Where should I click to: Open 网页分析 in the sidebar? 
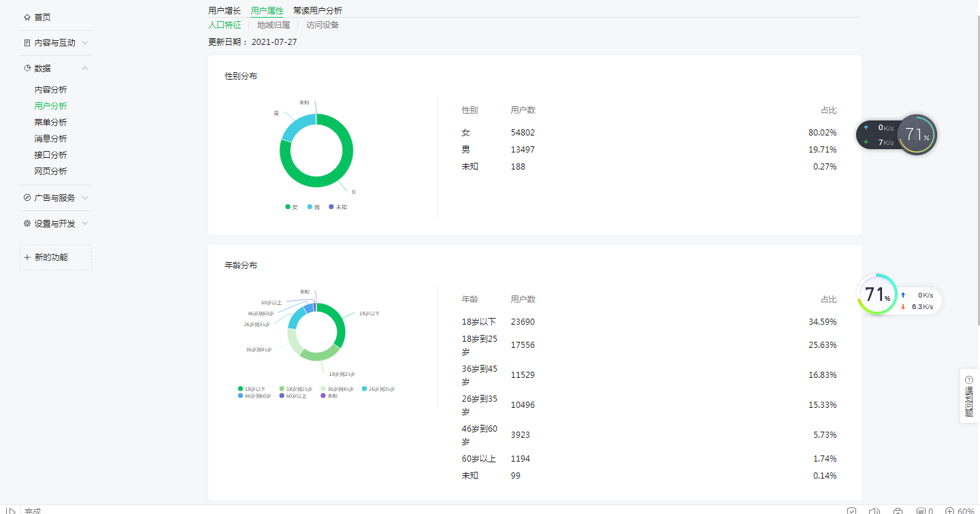point(51,172)
